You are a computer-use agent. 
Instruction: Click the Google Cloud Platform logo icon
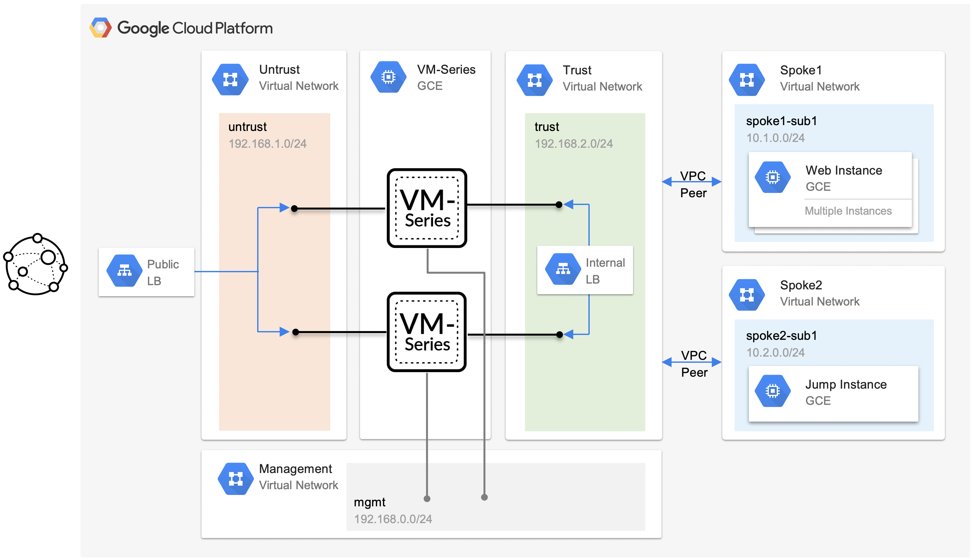pyautogui.click(x=100, y=28)
